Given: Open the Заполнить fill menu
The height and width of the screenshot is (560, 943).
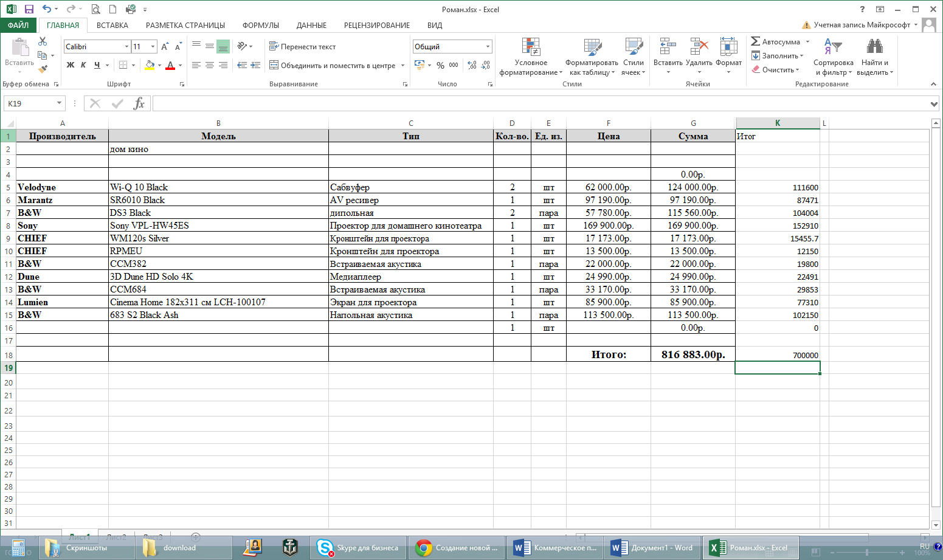Looking at the screenshot, I should click(x=778, y=55).
